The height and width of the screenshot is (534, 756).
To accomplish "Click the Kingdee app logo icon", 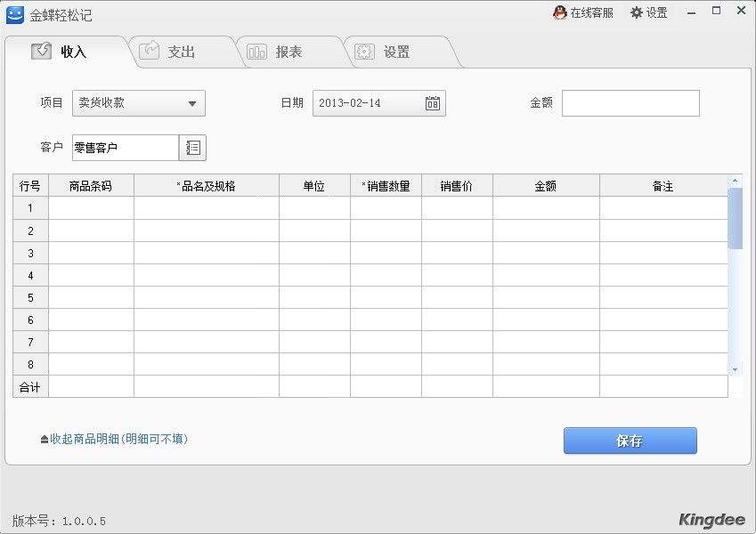I will (15, 14).
